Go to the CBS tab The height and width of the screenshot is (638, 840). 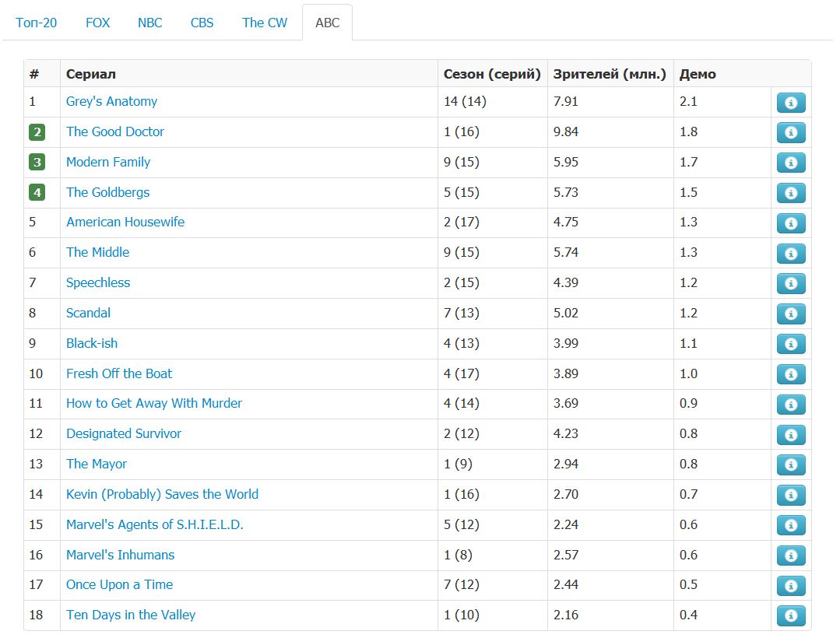pos(202,23)
